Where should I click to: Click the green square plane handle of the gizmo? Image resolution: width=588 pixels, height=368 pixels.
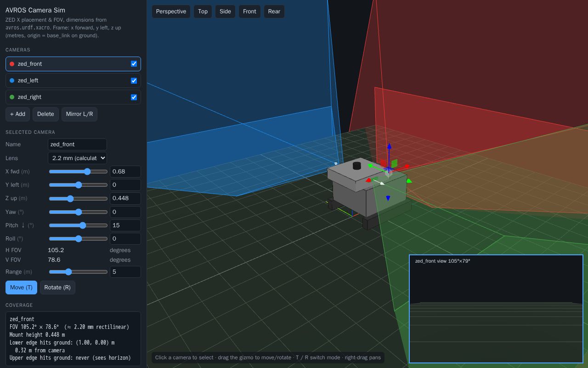click(394, 163)
